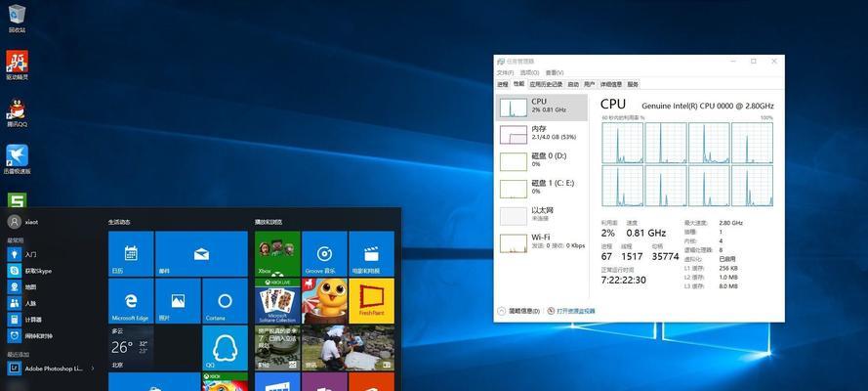This screenshot has height=391, width=868.
Task: Launch the QQ penguin tile
Action: coord(225,348)
